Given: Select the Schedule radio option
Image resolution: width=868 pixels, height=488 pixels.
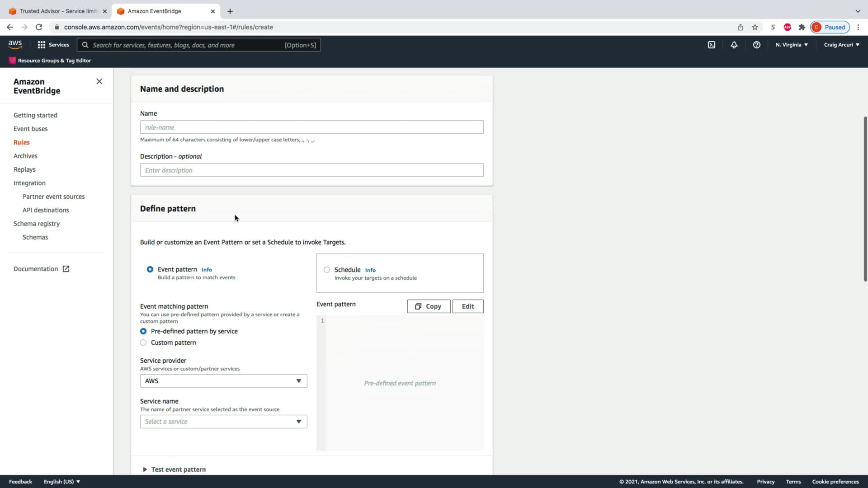Looking at the screenshot, I should tap(327, 270).
